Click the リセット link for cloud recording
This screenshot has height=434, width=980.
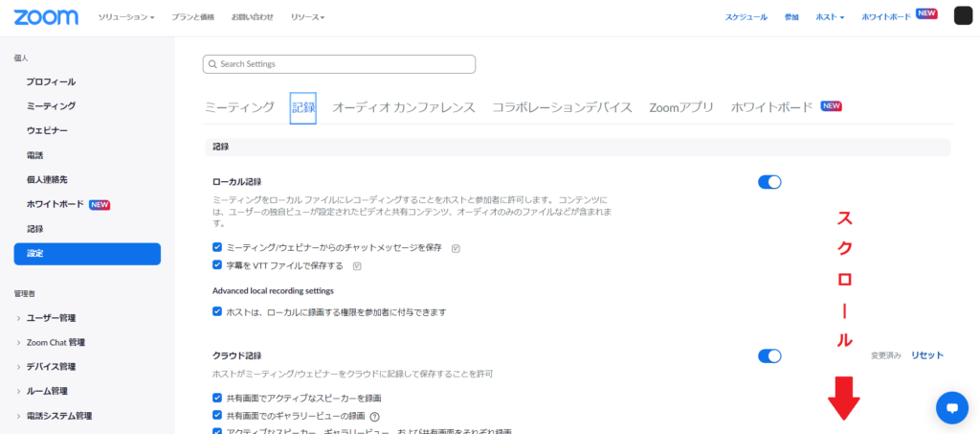926,355
